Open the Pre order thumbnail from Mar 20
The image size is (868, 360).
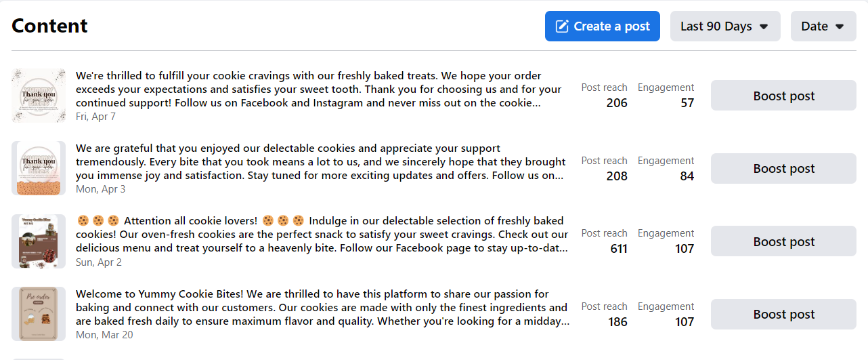coord(39,314)
